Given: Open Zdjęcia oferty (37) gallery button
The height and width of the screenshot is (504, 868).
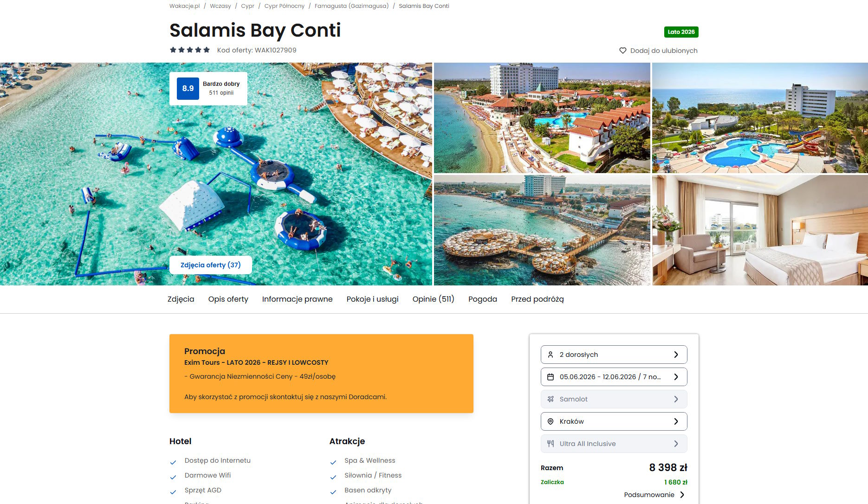Looking at the screenshot, I should 211,265.
